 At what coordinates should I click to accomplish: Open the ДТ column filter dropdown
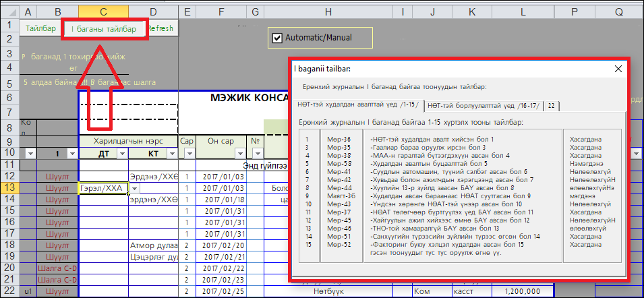[122, 154]
